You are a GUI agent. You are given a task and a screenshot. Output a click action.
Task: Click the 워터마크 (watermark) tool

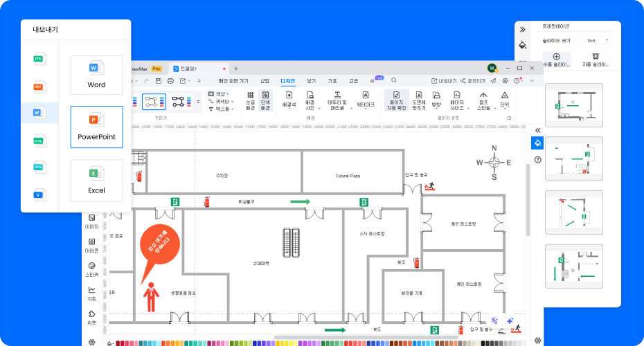(365, 100)
